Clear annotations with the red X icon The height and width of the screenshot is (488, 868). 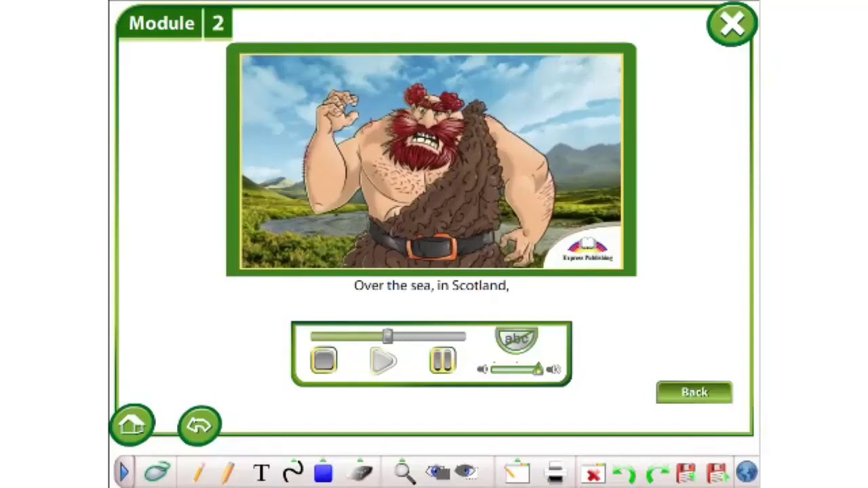point(593,473)
